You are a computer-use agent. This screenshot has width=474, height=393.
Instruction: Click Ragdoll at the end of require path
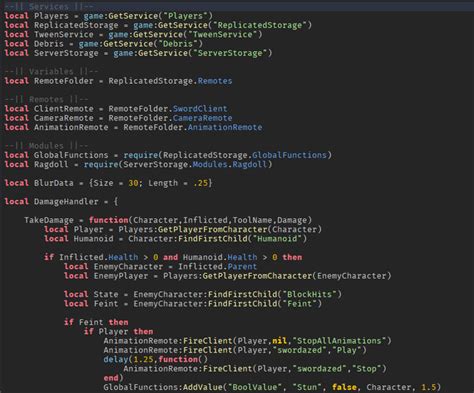click(250, 164)
